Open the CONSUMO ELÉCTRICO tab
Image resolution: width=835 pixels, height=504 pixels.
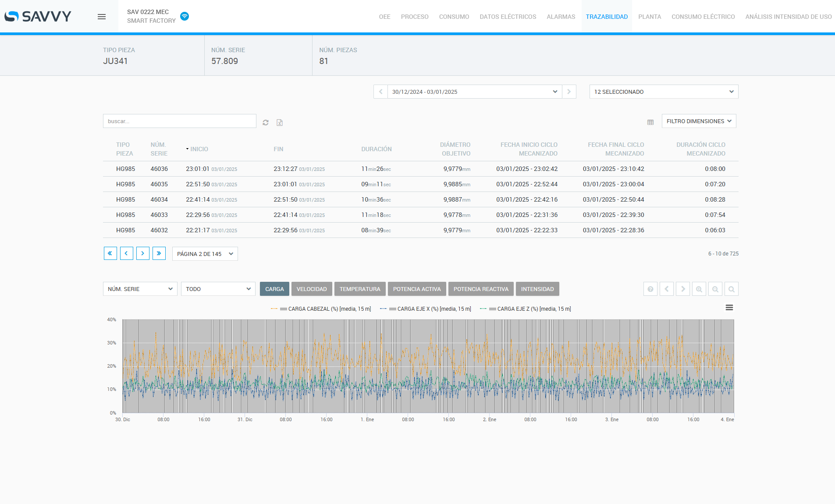pyautogui.click(x=703, y=17)
